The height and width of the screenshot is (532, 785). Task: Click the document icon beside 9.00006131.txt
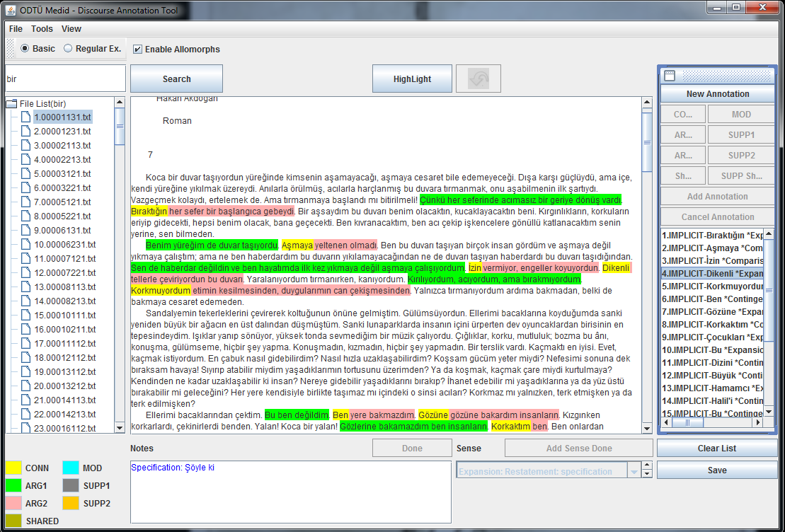pos(26,230)
